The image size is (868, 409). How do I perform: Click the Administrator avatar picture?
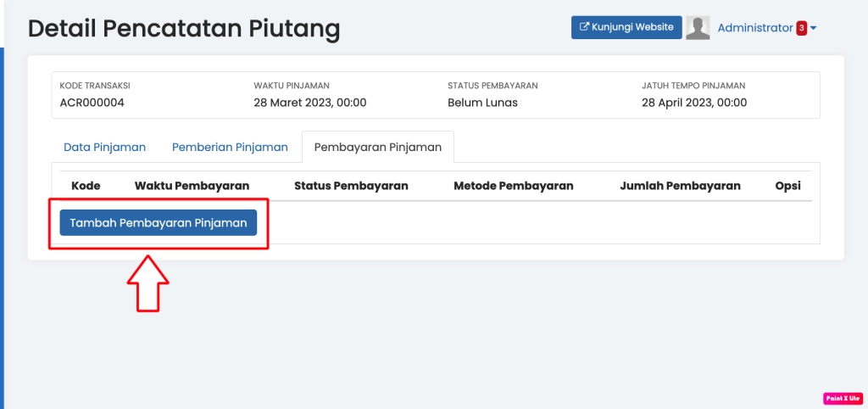click(698, 28)
